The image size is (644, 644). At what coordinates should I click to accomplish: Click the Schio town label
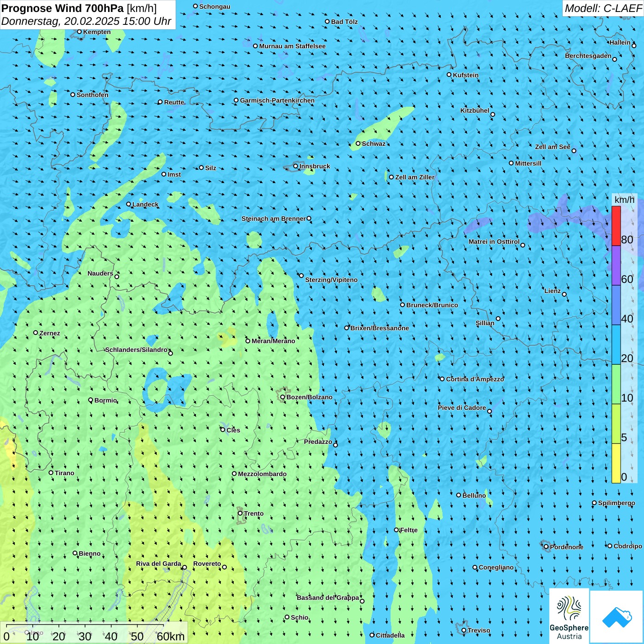[299, 617]
